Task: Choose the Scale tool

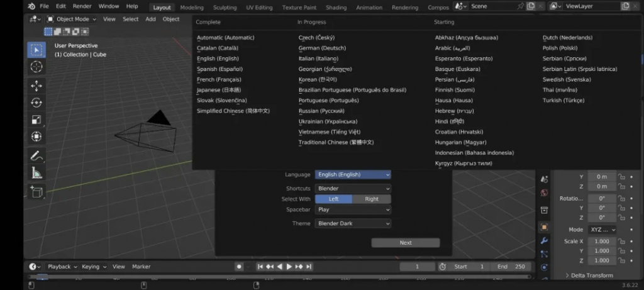Action: 36,120
